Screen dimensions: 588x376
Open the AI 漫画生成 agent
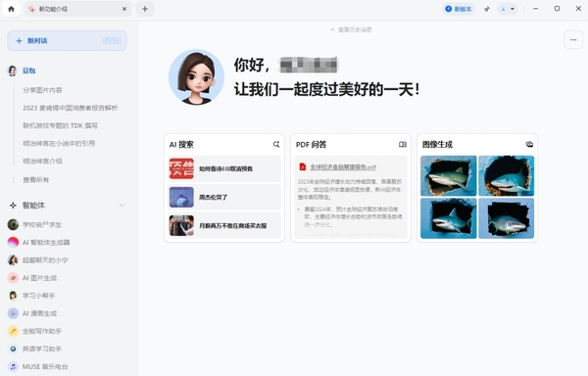(x=39, y=313)
